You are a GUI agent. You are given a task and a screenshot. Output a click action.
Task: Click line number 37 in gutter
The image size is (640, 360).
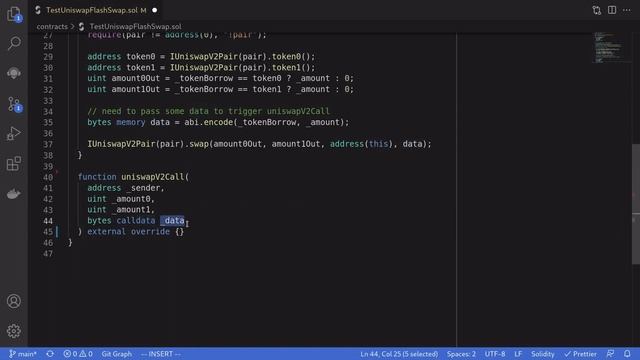pyautogui.click(x=48, y=144)
